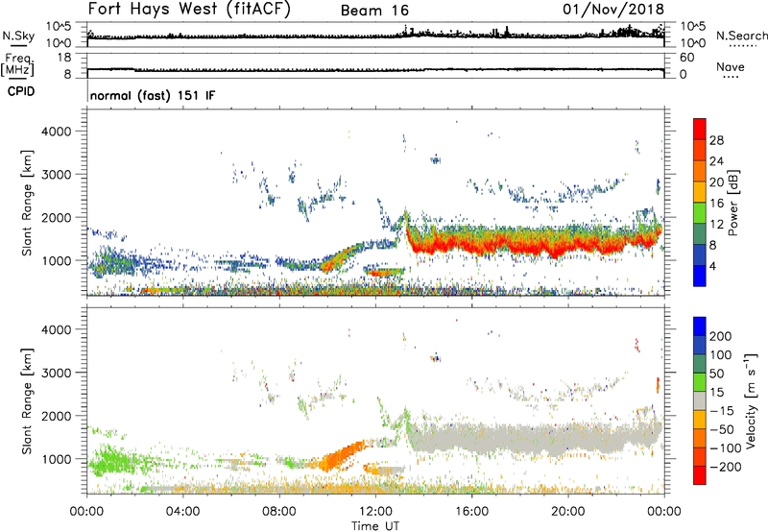
Task: Click the "Time UT" axis label
Action: pos(375,526)
